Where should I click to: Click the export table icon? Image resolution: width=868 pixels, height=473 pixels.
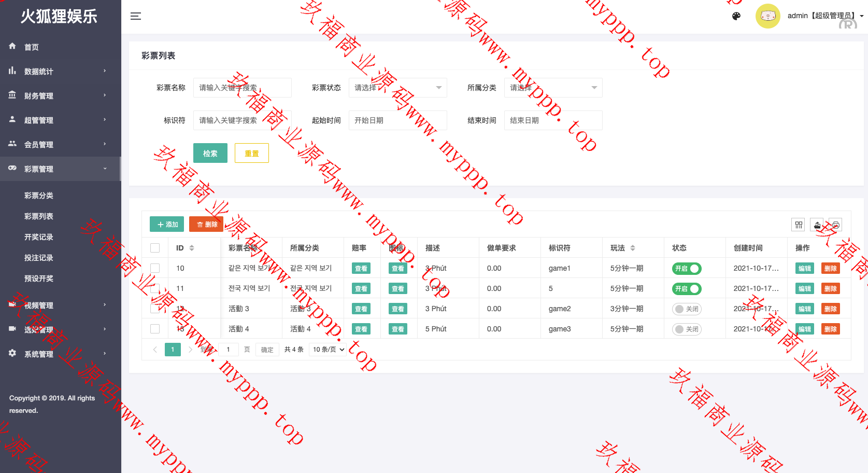[817, 225]
